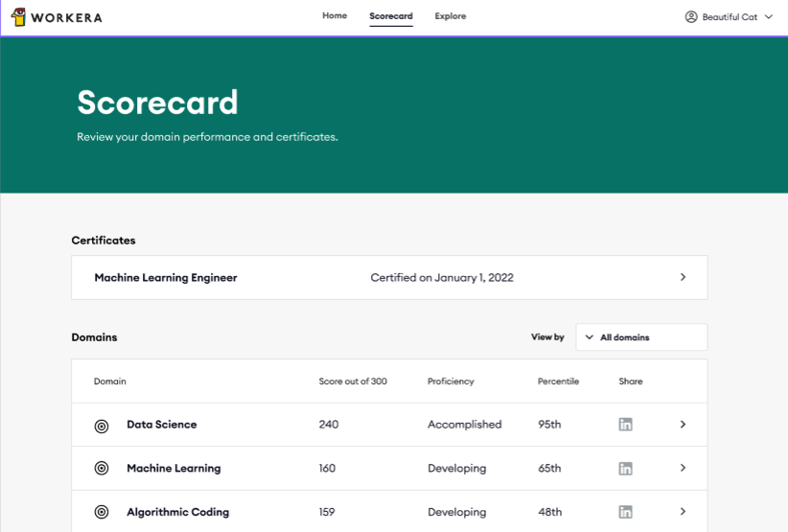Click the Workera owl logo

pyautogui.click(x=18, y=17)
